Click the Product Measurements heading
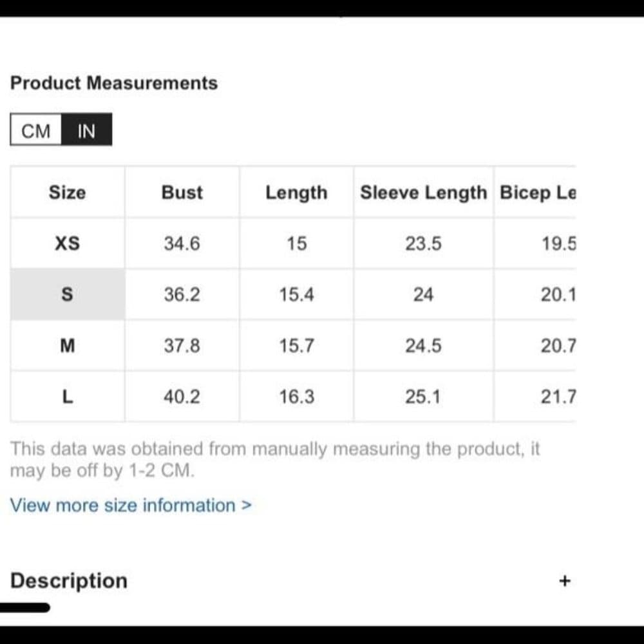This screenshot has height=644, width=644. 114,83
